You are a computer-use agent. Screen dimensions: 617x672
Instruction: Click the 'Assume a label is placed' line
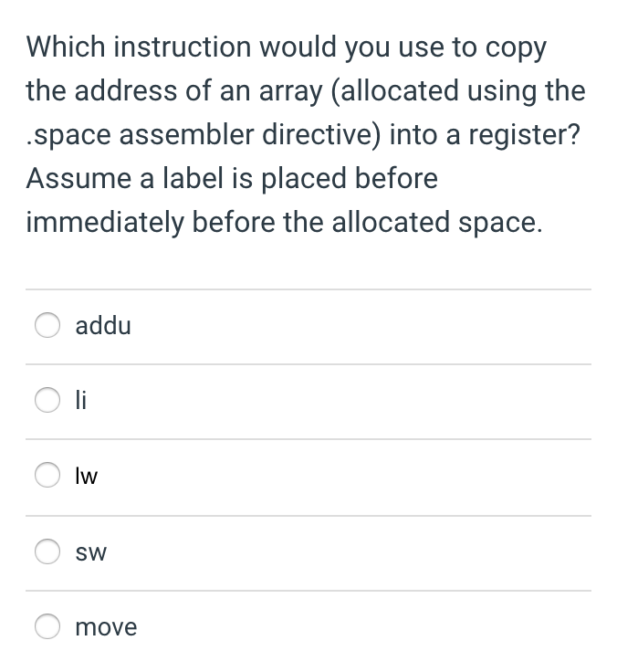click(232, 178)
